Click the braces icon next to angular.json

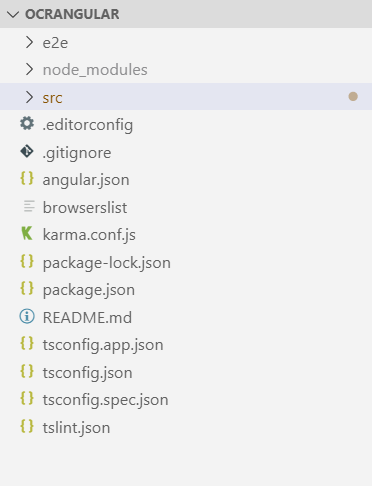tap(27, 179)
